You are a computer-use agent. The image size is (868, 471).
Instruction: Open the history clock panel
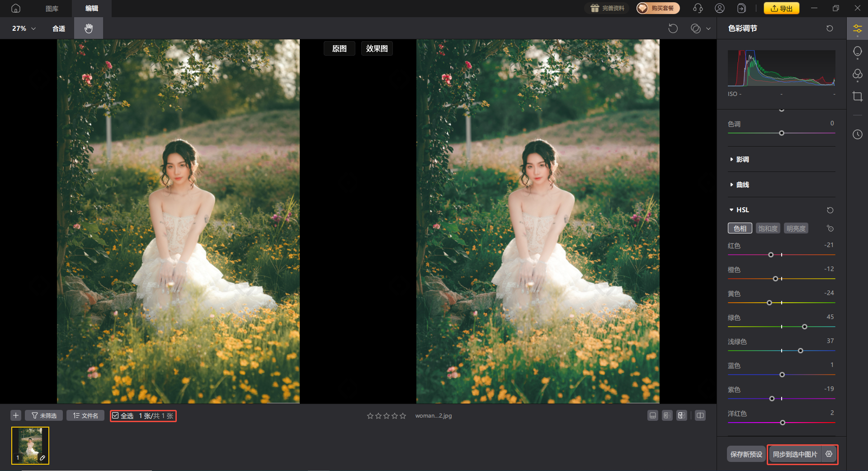(x=857, y=134)
